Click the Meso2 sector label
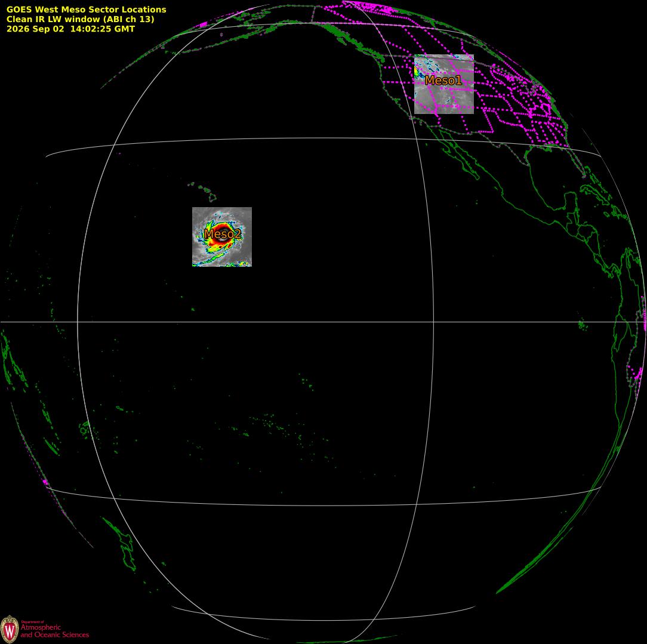The height and width of the screenshot is (644, 647). 223,234
